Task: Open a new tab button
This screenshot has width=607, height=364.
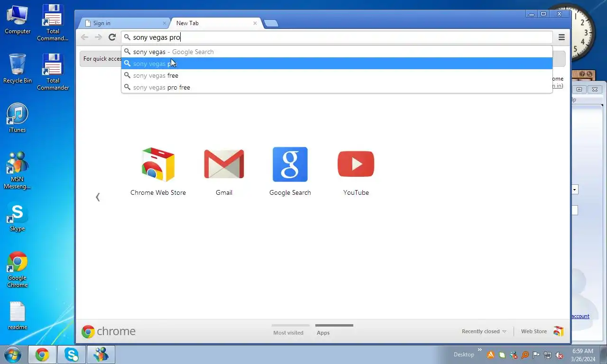Action: pyautogui.click(x=271, y=23)
